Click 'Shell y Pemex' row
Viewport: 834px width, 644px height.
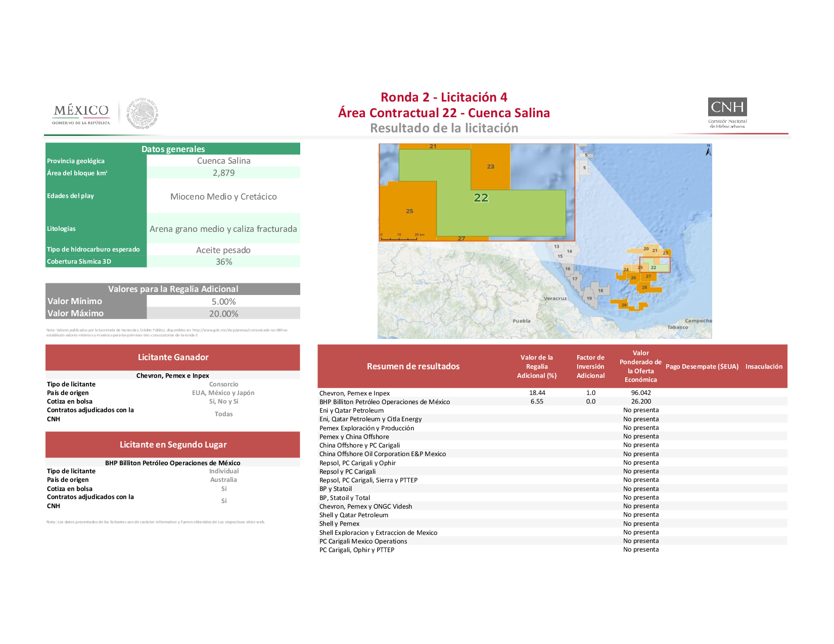click(x=552, y=523)
